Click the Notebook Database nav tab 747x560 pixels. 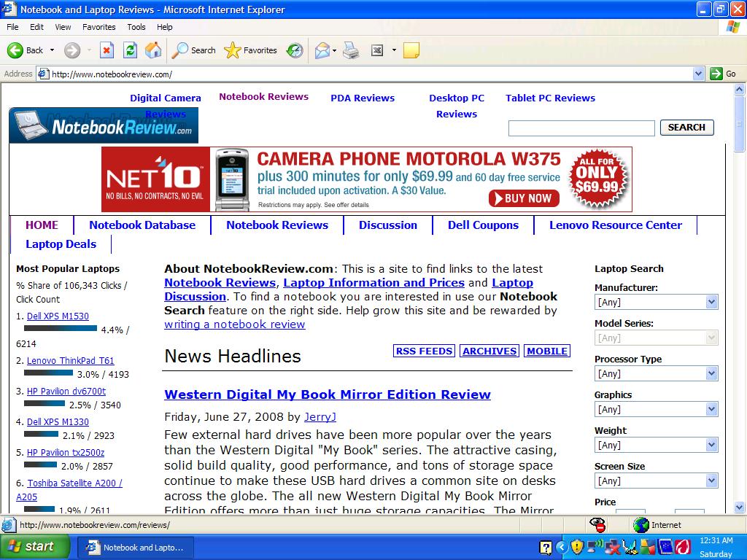click(x=142, y=225)
